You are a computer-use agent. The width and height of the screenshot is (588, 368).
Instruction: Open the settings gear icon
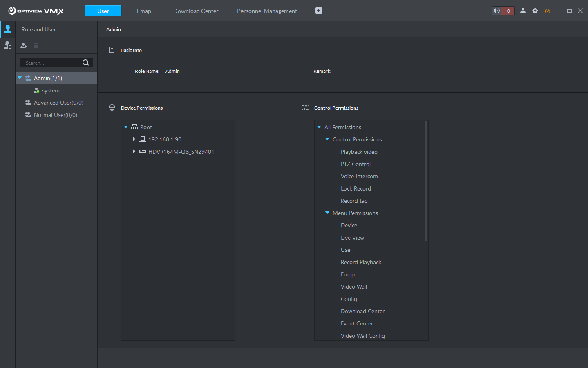coord(535,11)
